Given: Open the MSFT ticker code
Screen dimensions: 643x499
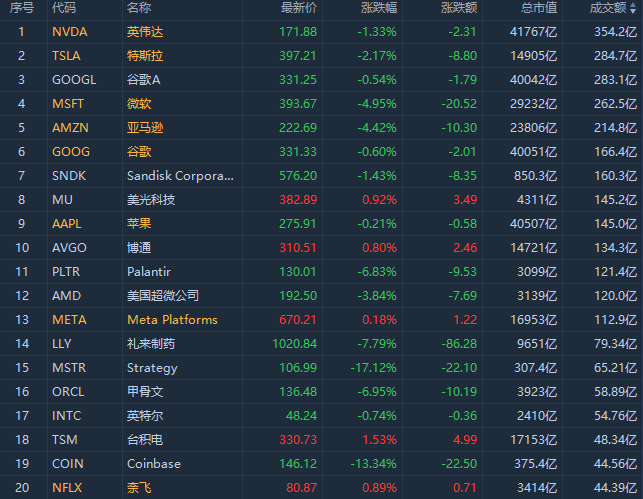Looking at the screenshot, I should point(68,104).
